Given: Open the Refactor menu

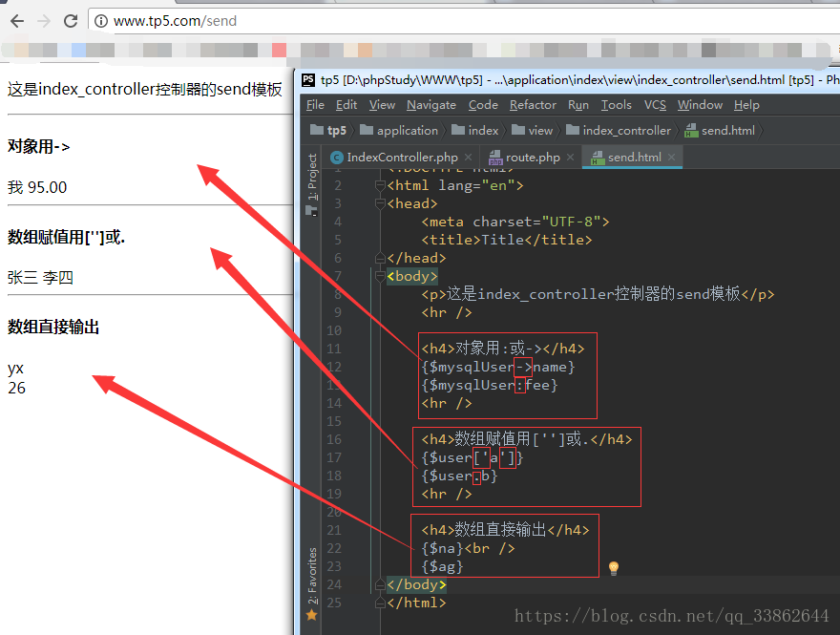Looking at the screenshot, I should coord(533,105).
